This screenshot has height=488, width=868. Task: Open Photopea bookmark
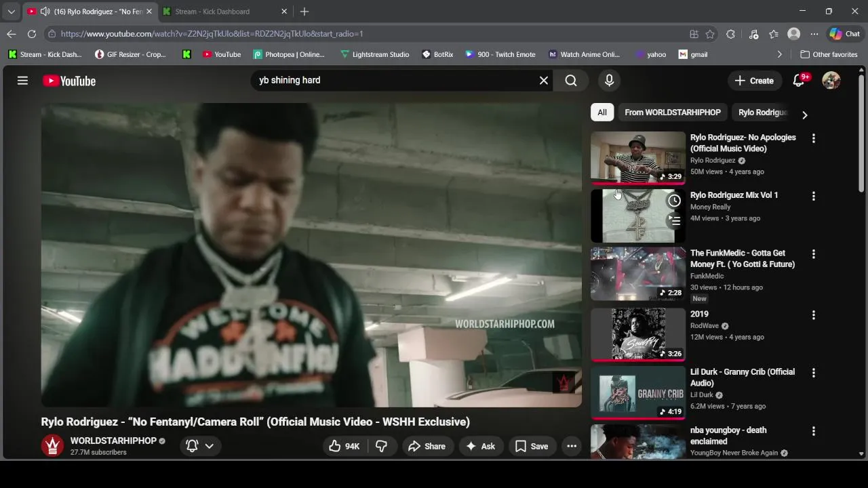289,54
